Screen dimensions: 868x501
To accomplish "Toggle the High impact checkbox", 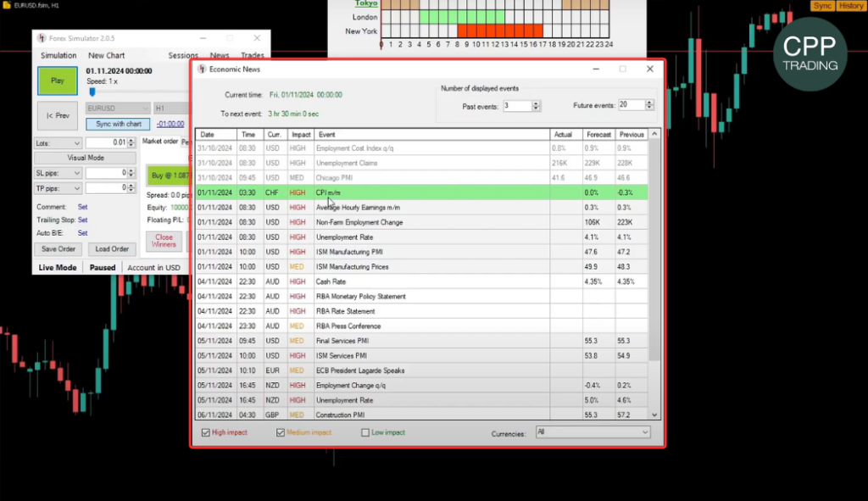I will [x=206, y=433].
